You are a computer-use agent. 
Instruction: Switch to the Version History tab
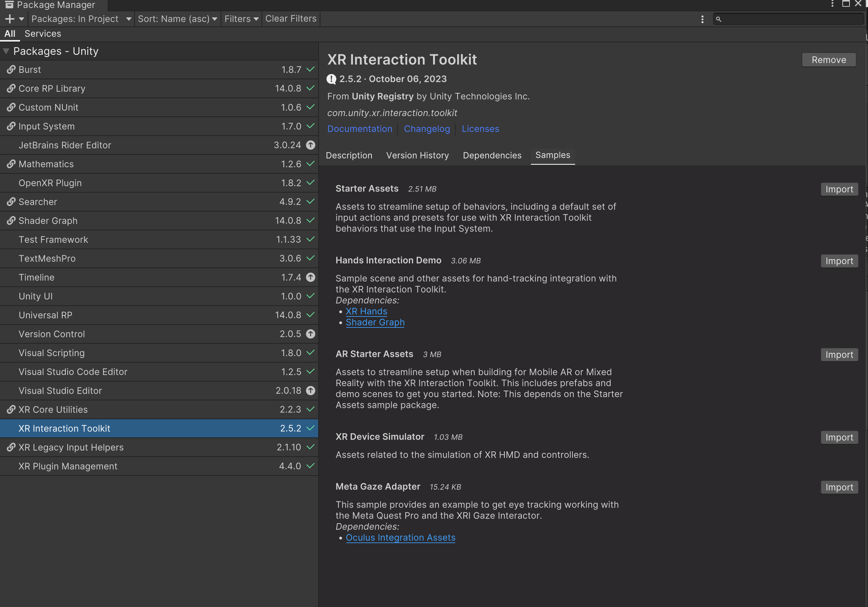point(417,155)
